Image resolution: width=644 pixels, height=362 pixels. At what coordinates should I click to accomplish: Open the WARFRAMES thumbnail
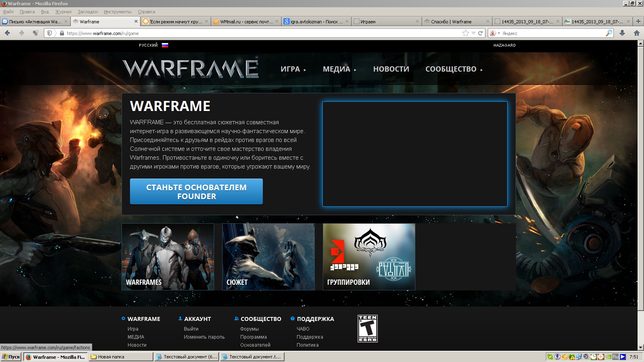(168, 257)
